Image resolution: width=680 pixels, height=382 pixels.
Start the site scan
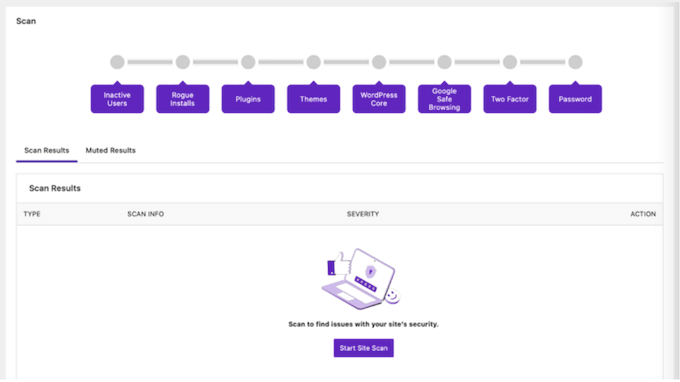363,348
